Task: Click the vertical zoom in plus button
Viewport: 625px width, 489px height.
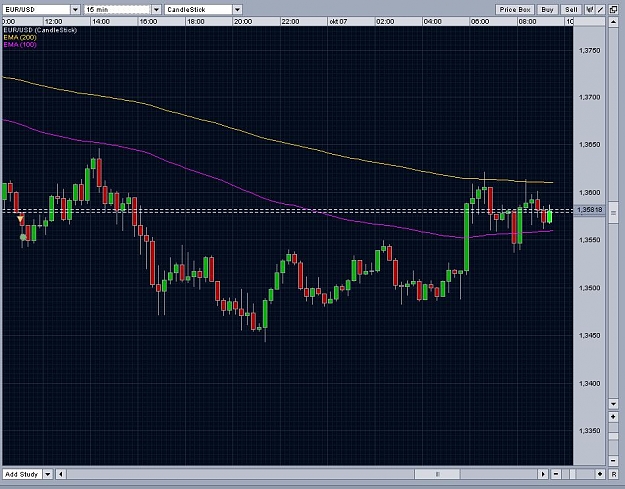Action: pyautogui.click(x=613, y=417)
